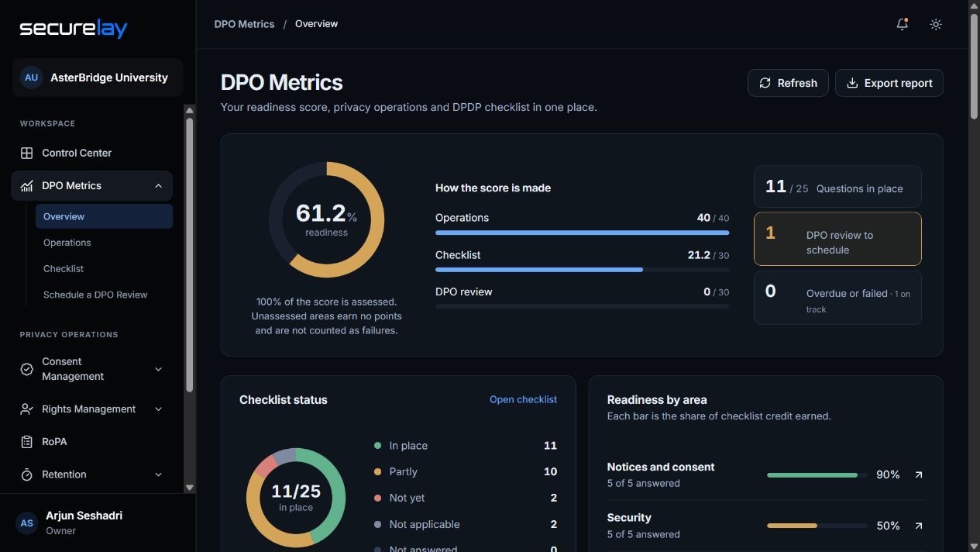The width and height of the screenshot is (980, 552).
Task: Open the notifications bell
Action: tap(903, 24)
